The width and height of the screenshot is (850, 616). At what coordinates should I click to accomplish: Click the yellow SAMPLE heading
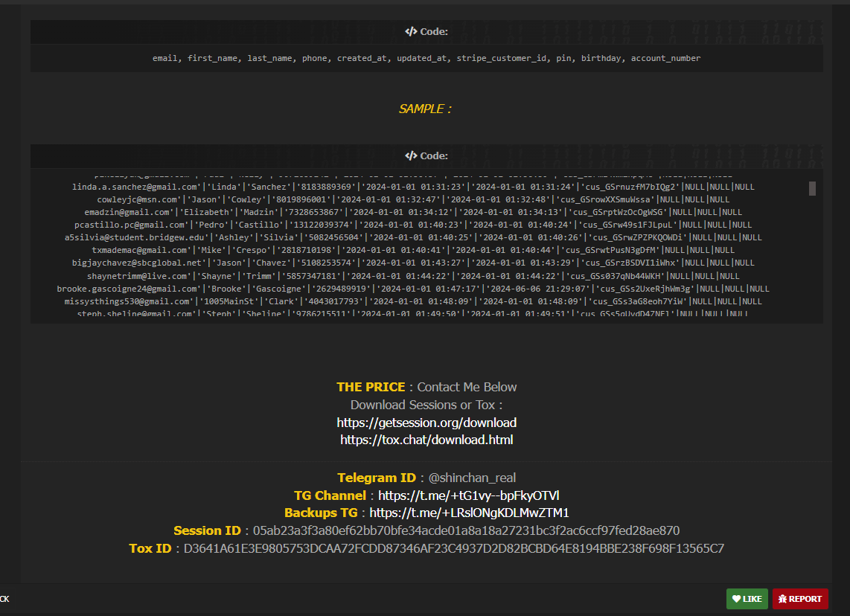(x=425, y=109)
